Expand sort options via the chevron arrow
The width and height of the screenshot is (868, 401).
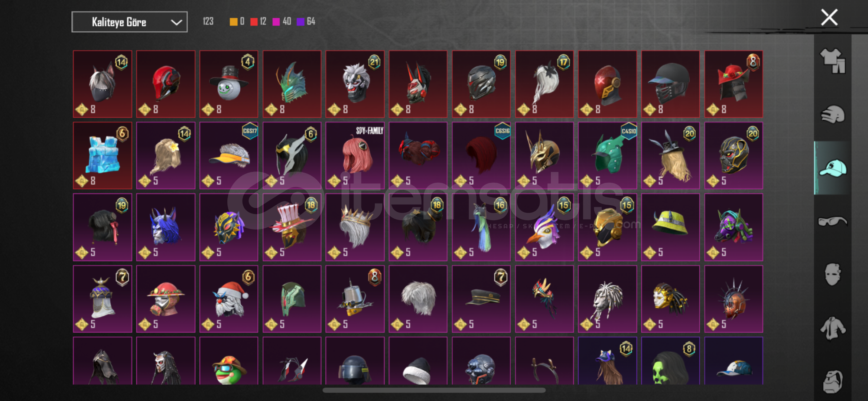coord(176,22)
